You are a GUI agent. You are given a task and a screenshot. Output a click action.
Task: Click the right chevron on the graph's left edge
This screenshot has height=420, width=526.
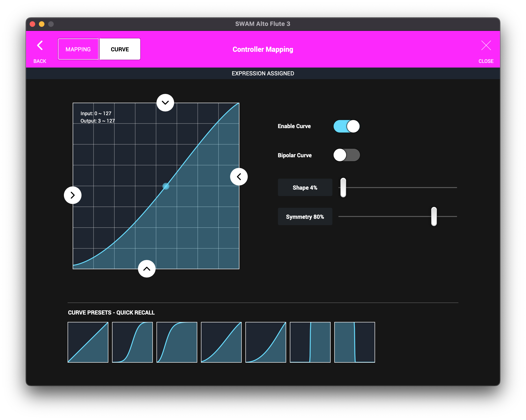pyautogui.click(x=72, y=195)
